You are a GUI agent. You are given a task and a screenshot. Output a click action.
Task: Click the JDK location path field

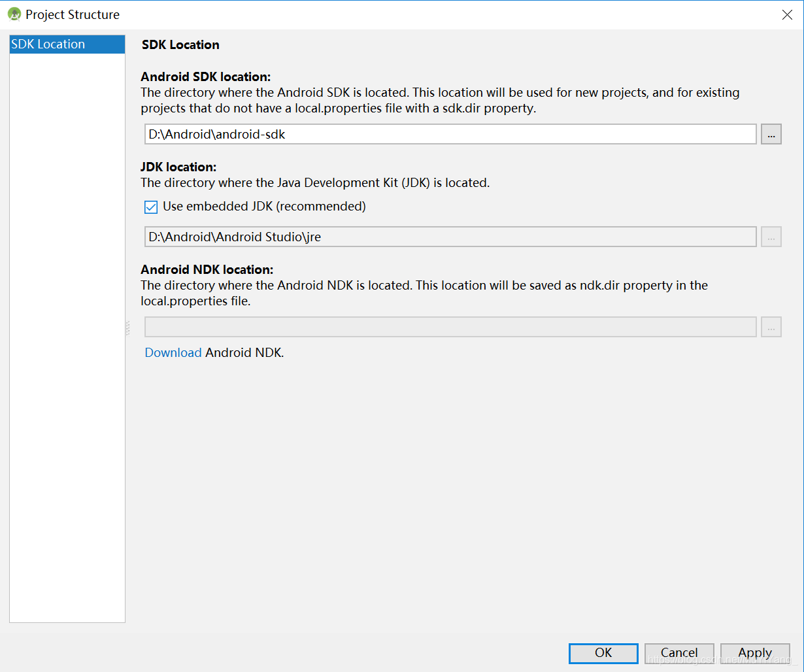pyautogui.click(x=450, y=237)
